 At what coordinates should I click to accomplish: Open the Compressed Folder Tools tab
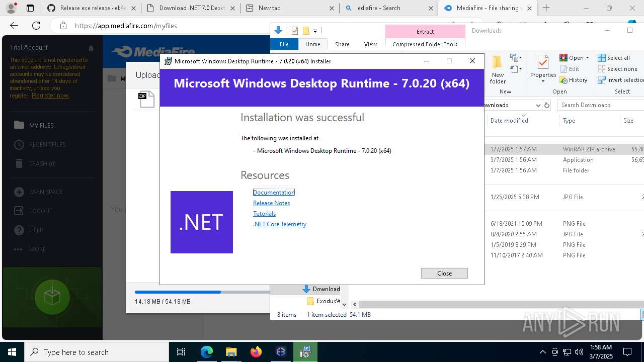425,44
